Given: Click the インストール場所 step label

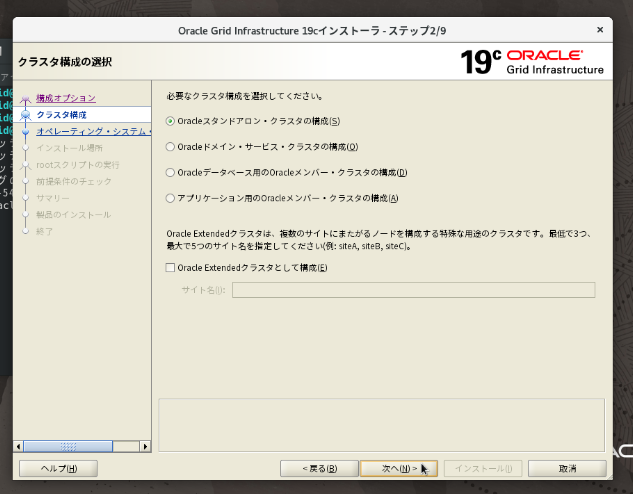Looking at the screenshot, I should [x=69, y=148].
